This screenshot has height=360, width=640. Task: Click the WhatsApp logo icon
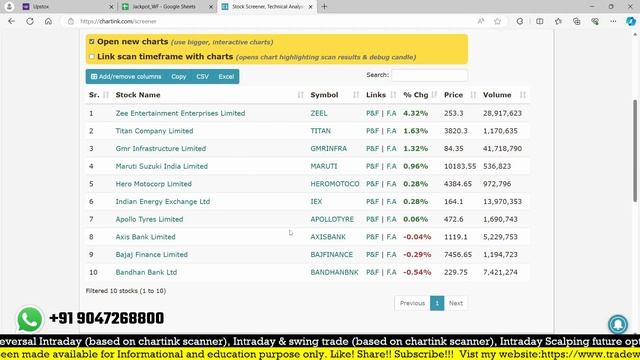29,319
